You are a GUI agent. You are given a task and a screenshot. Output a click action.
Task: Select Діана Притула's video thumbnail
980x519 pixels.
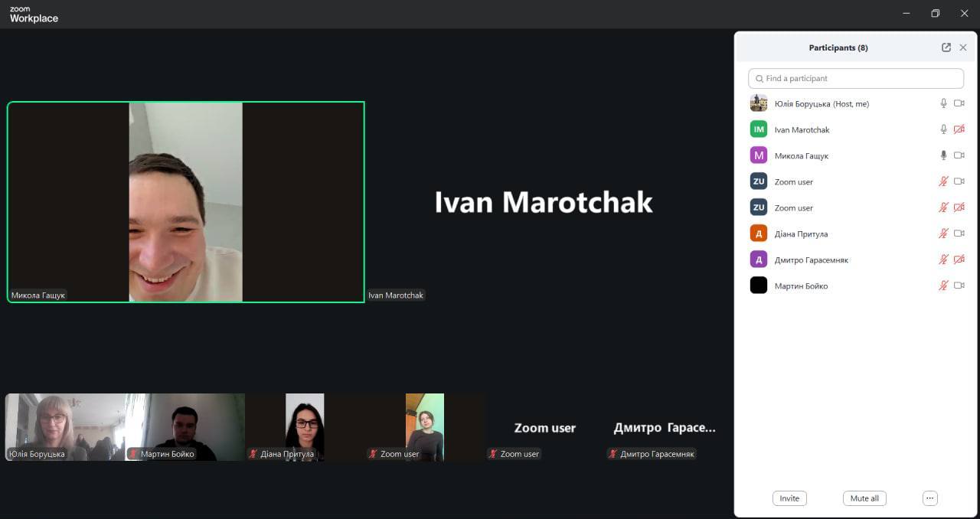coord(305,426)
